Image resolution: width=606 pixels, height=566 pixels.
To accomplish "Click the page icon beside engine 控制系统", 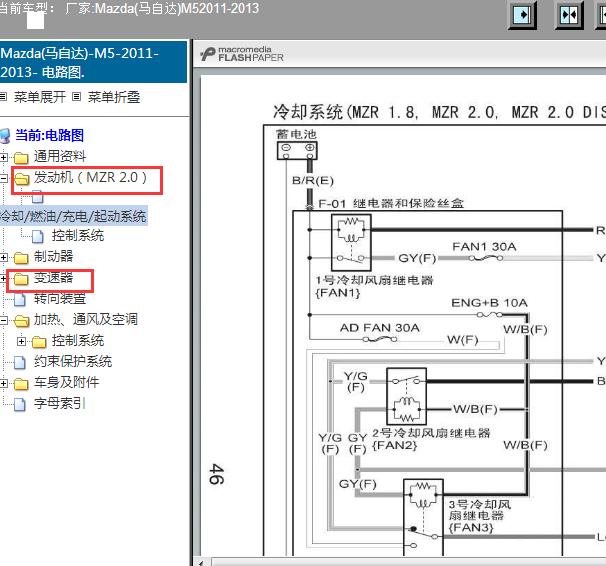I will (37, 236).
